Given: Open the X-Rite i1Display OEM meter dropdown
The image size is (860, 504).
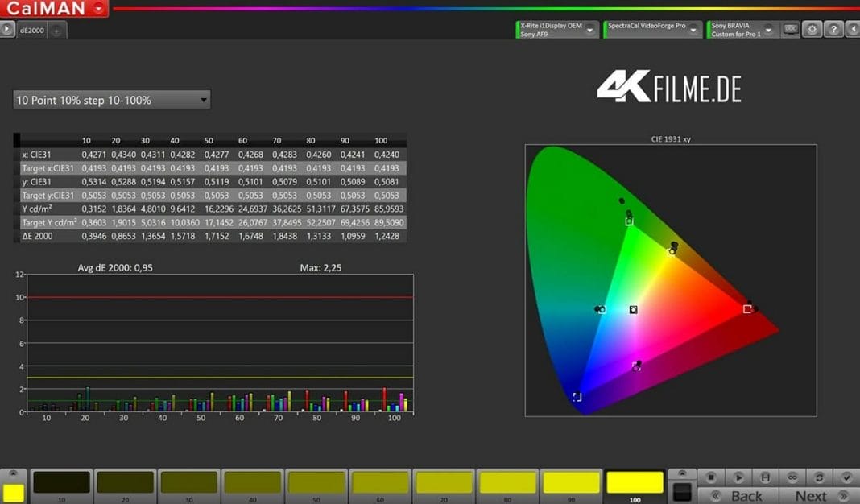Looking at the screenshot, I should 556,30.
